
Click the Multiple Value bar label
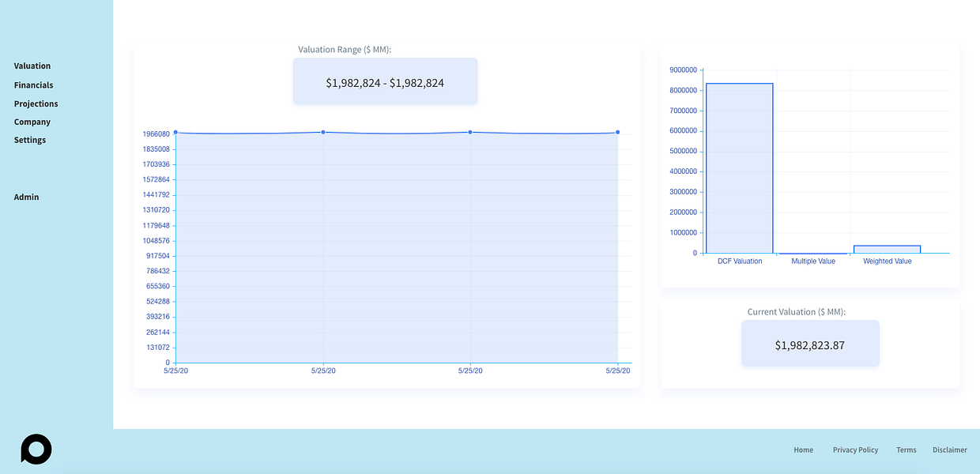tap(813, 261)
